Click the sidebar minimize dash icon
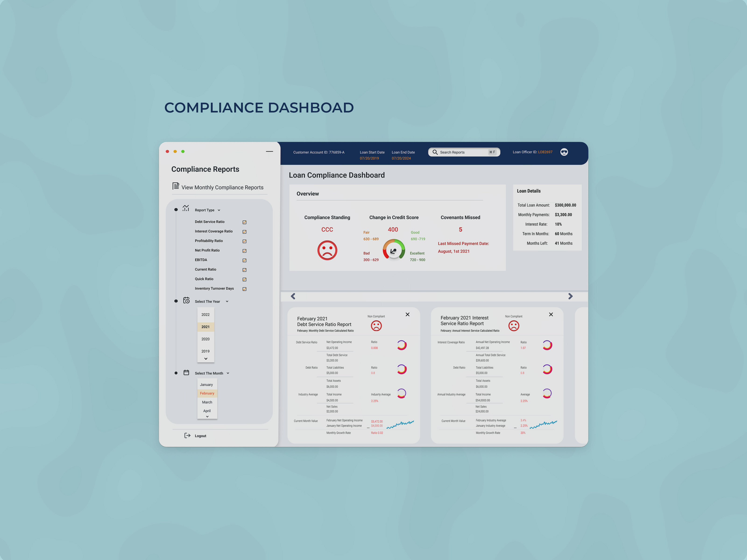 point(269,151)
